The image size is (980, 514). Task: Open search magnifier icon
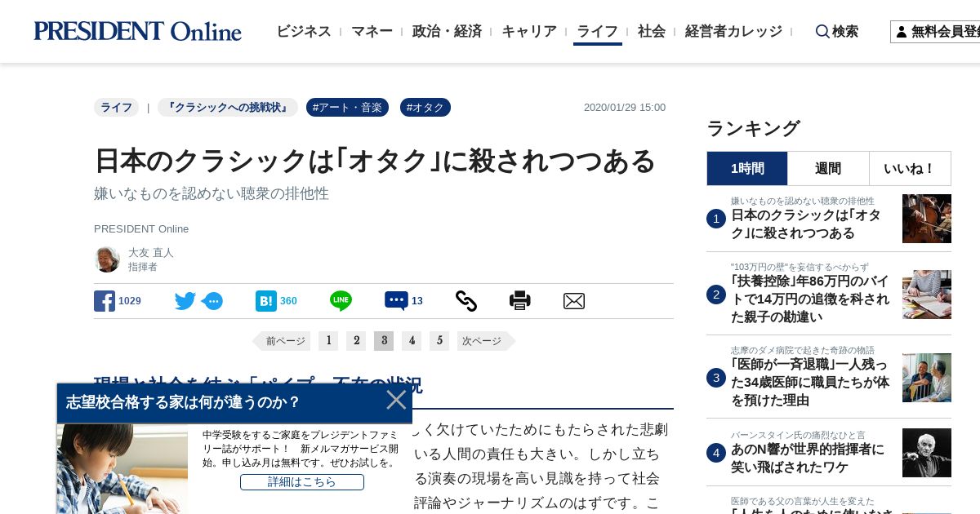(822, 31)
